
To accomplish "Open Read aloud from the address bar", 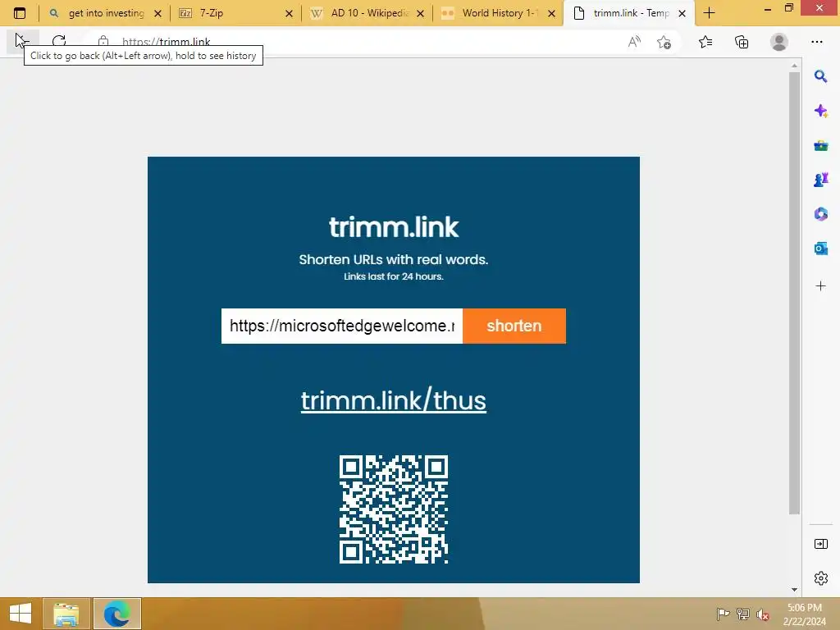I will pos(634,42).
